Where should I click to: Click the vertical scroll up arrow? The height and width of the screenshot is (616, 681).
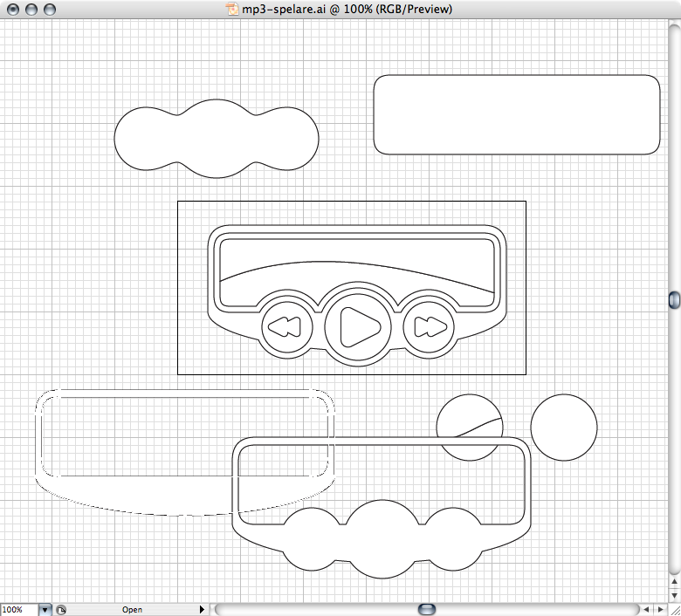pyautogui.click(x=674, y=581)
